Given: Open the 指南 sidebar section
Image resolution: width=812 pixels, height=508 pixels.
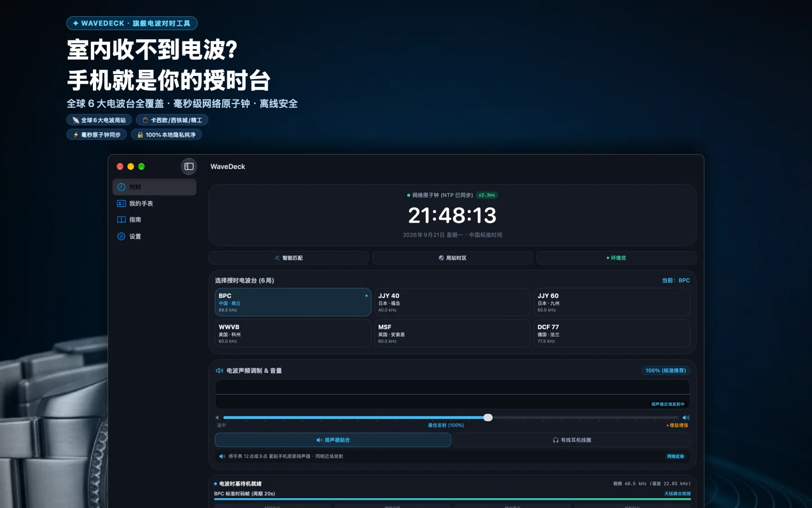Looking at the screenshot, I should (x=154, y=220).
